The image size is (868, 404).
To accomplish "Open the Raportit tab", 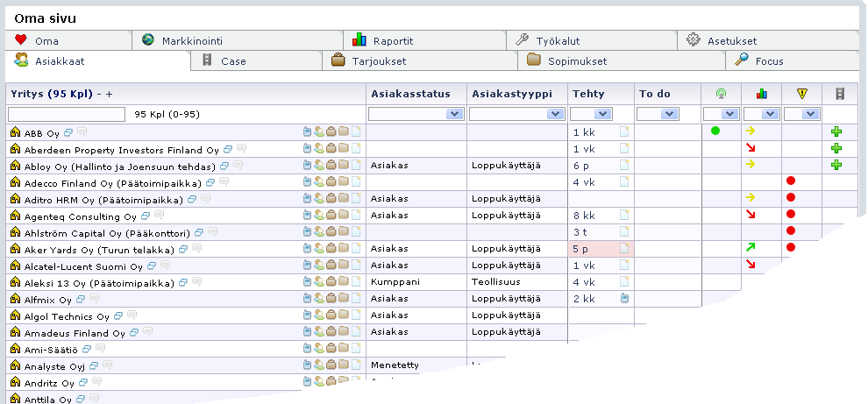I will [x=424, y=40].
